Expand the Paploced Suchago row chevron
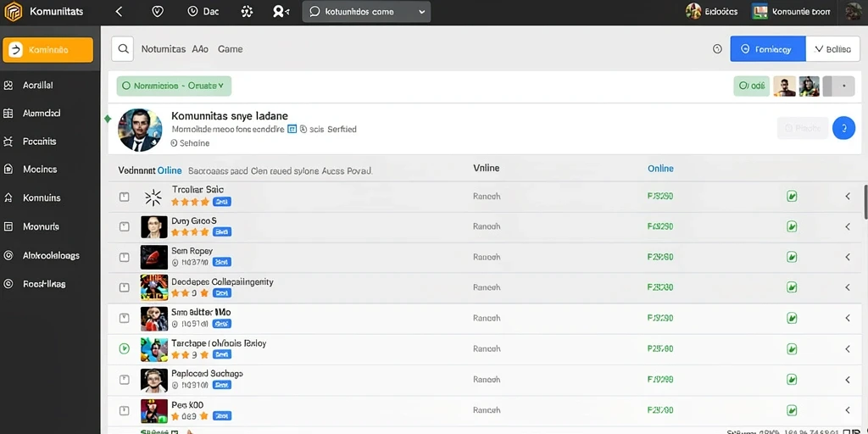The image size is (868, 434). pyautogui.click(x=848, y=380)
